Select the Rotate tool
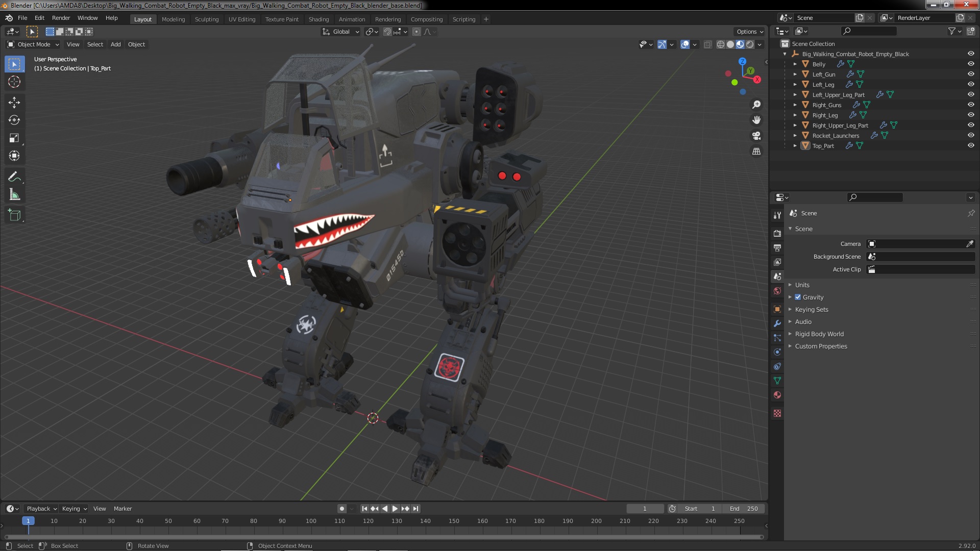Screen dimensions: 980x551 pos(14,120)
